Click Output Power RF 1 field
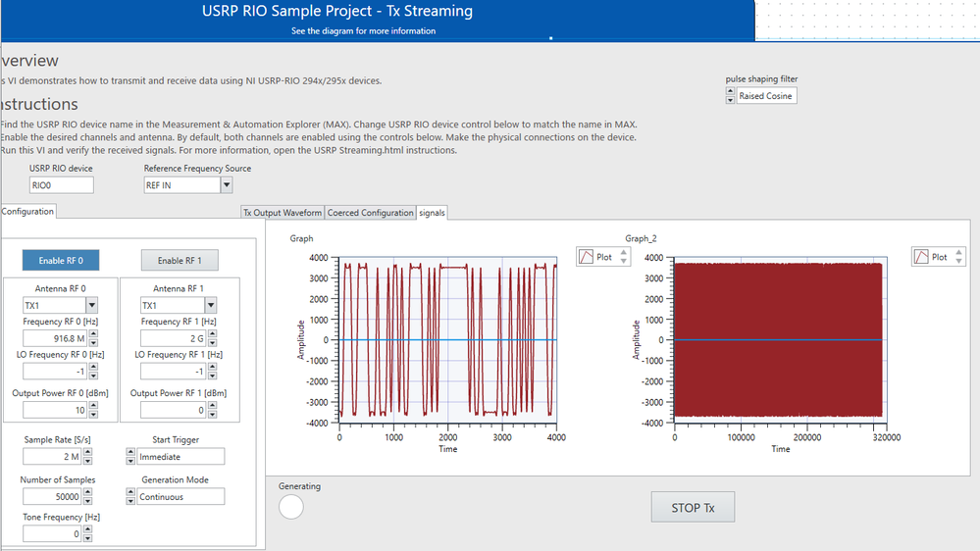Image resolution: width=980 pixels, height=551 pixels. click(173, 410)
